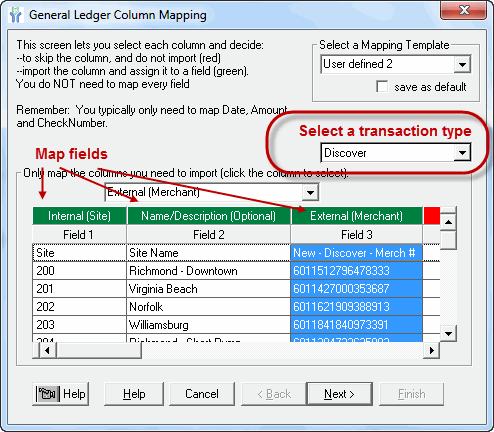Select the Name/Description (Optional) column header
Screen dimensions: 494x432
coord(209,216)
